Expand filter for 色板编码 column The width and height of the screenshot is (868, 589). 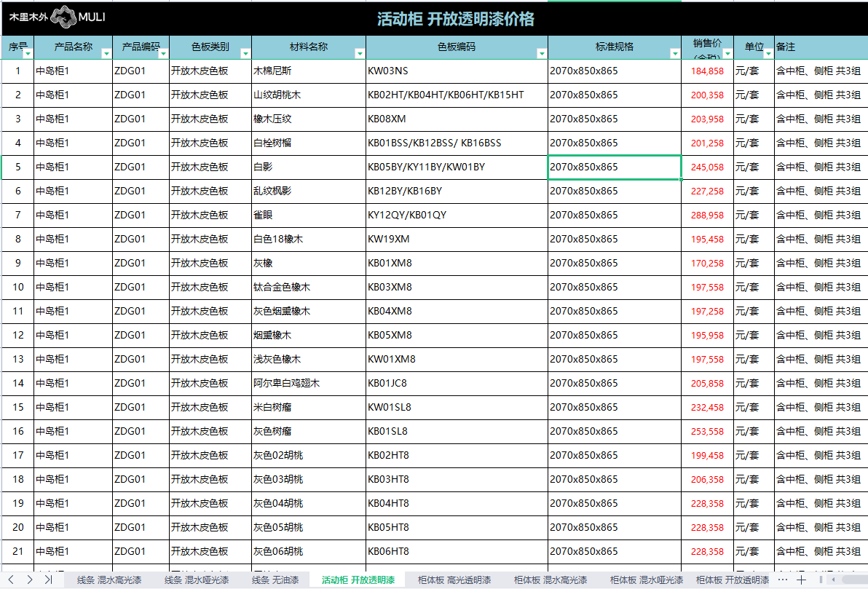[541, 53]
